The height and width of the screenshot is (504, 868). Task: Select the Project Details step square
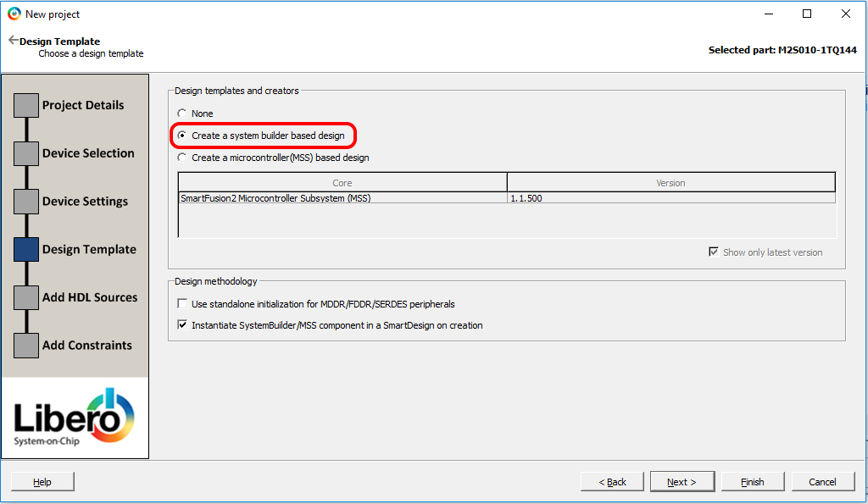[26, 105]
